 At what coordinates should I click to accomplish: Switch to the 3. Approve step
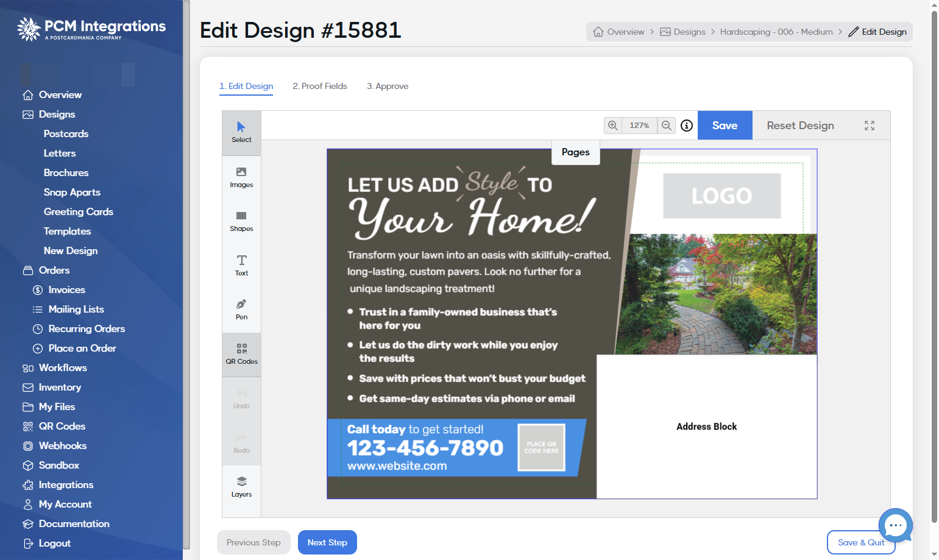388,87
